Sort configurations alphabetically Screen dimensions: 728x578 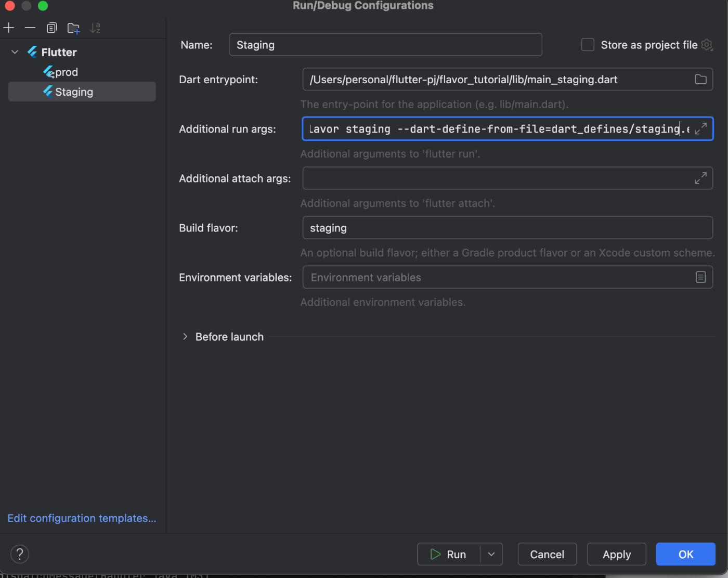95,28
